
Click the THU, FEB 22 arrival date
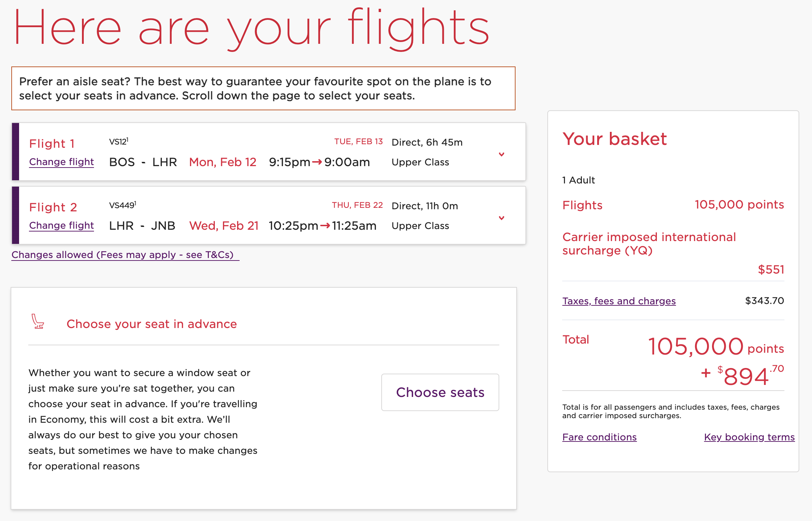point(357,205)
